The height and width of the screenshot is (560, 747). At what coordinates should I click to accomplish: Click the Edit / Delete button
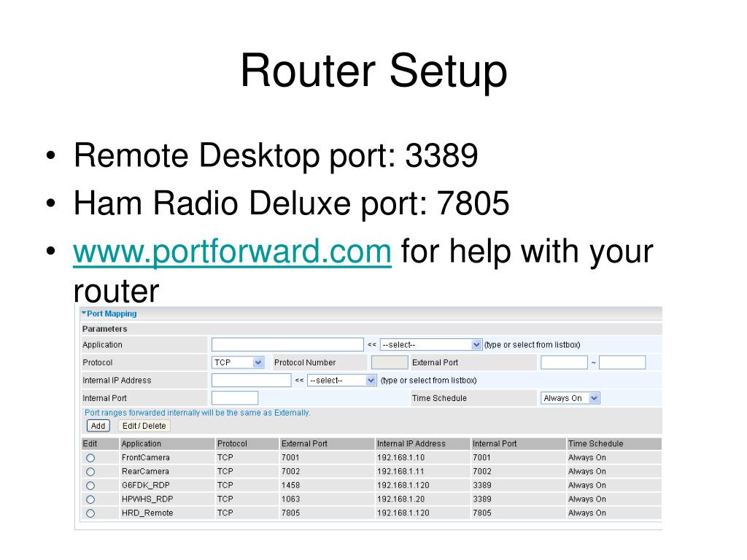144,426
